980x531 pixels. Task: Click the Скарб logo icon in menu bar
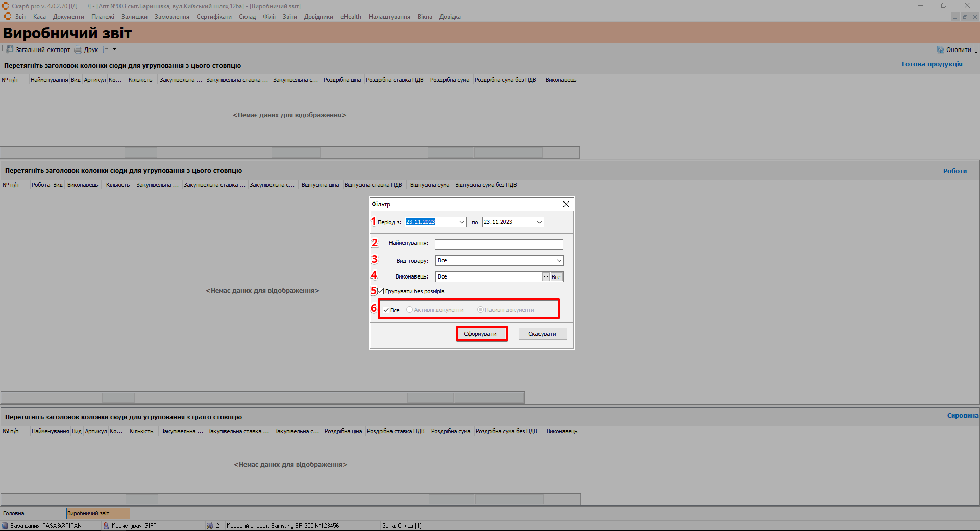8,16
